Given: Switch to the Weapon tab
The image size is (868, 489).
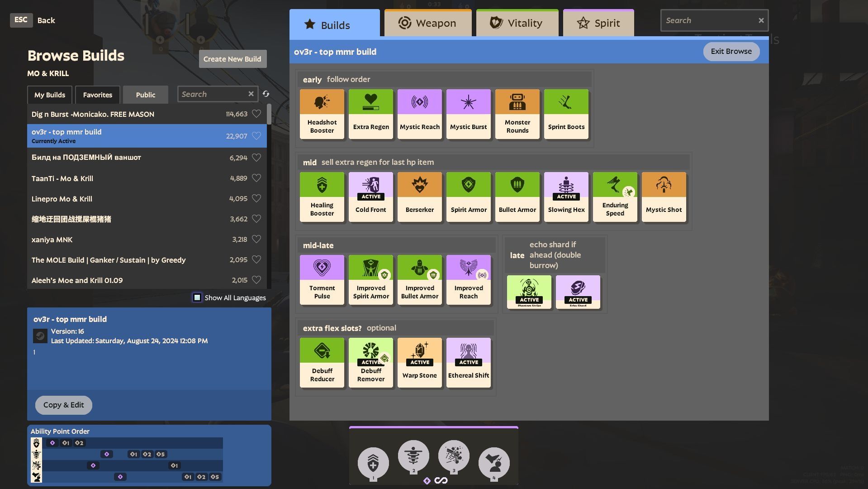Looking at the screenshot, I should [x=427, y=24].
